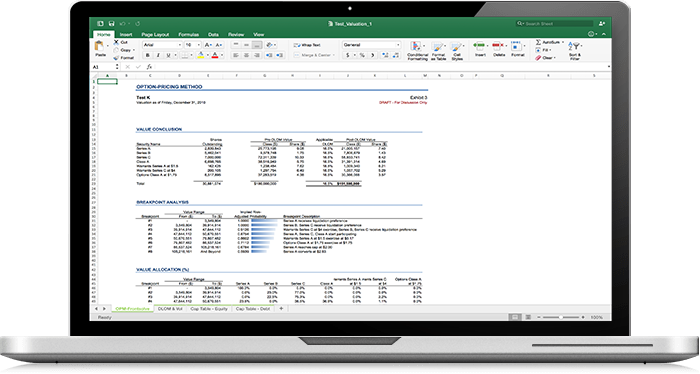Click the insert function fx icon
The height and width of the screenshot is (374, 700).
pos(149,67)
